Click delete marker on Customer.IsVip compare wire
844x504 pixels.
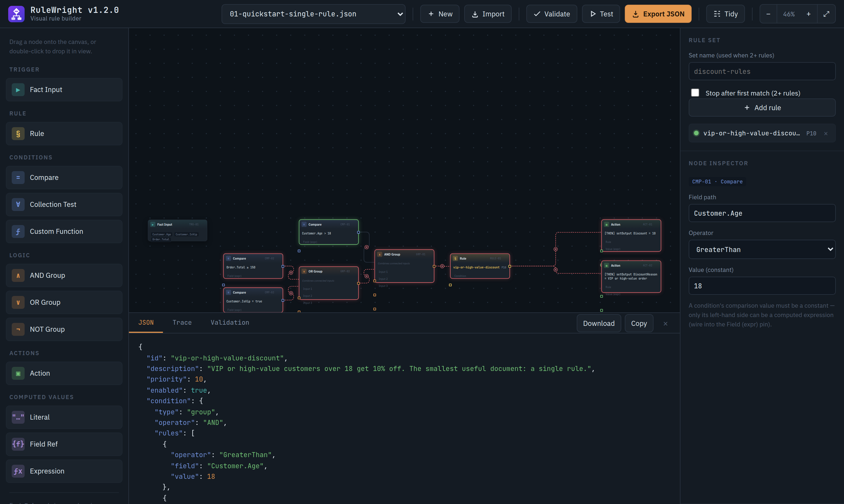pyautogui.click(x=291, y=293)
